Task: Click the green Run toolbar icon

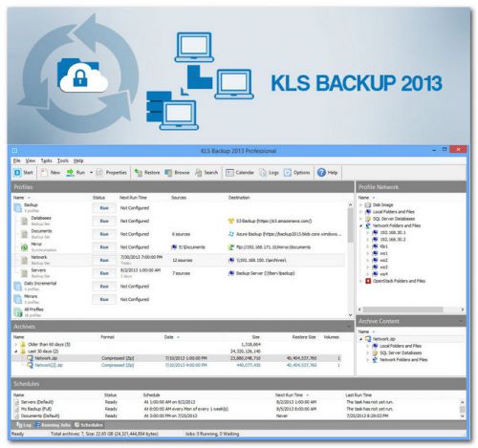Action: click(70, 172)
